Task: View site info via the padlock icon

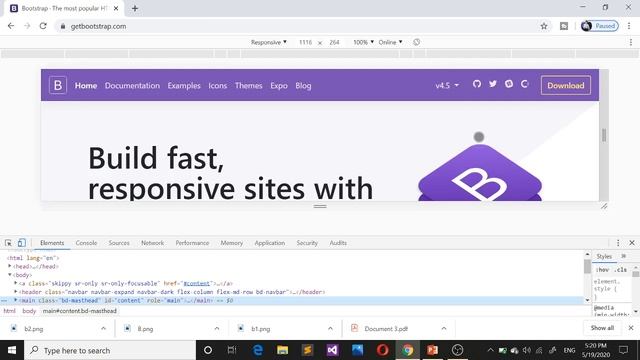Action: (x=62, y=26)
